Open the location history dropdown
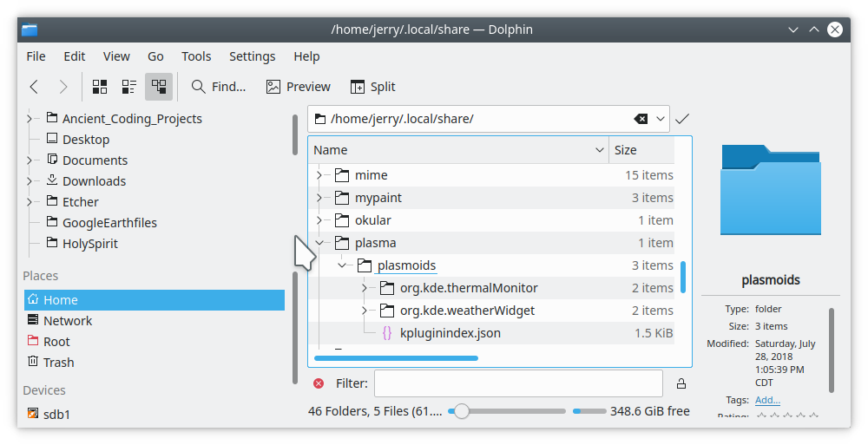This screenshot has height=445, width=868. [661, 119]
